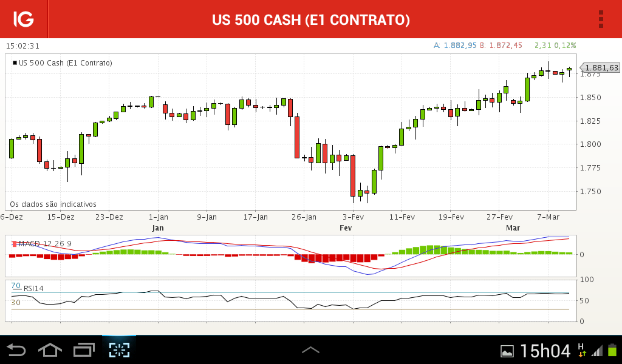
Task: Click the RSI14 label
Action: tap(33, 288)
